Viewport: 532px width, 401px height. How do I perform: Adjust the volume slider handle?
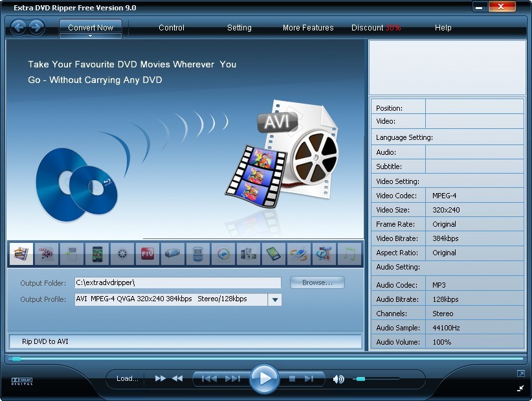[x=360, y=379]
